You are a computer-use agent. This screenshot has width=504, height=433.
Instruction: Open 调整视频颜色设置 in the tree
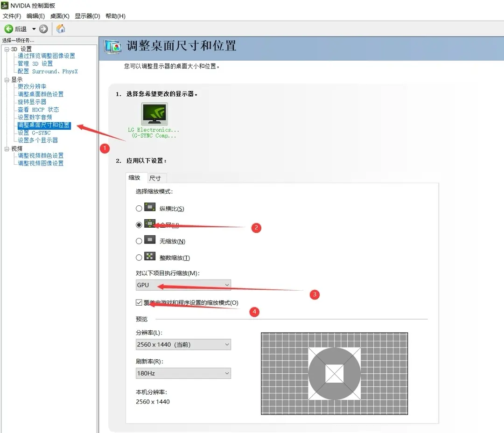41,155
